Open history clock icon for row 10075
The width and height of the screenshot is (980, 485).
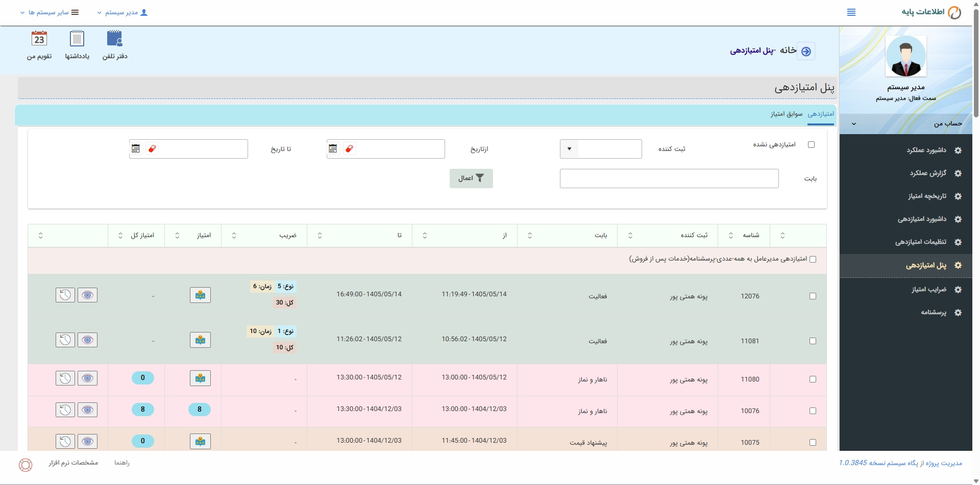[x=65, y=441]
